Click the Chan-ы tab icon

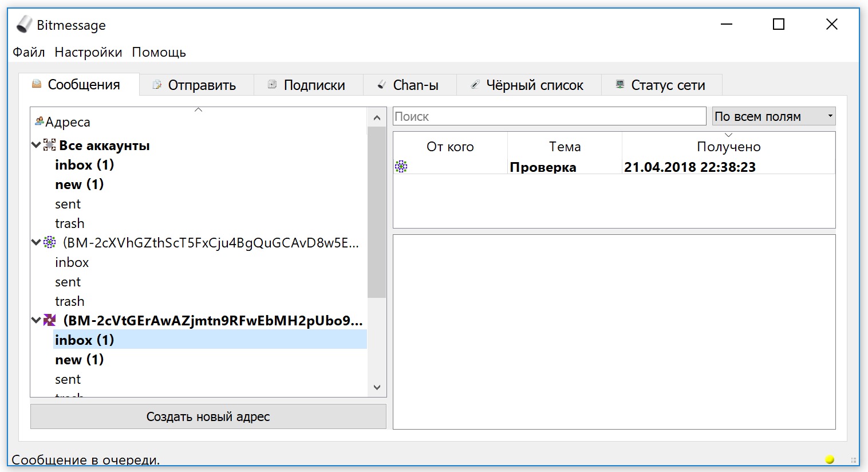tap(381, 85)
